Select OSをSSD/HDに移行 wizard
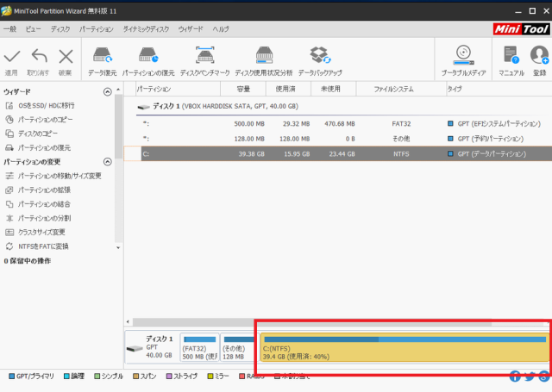 coord(46,105)
